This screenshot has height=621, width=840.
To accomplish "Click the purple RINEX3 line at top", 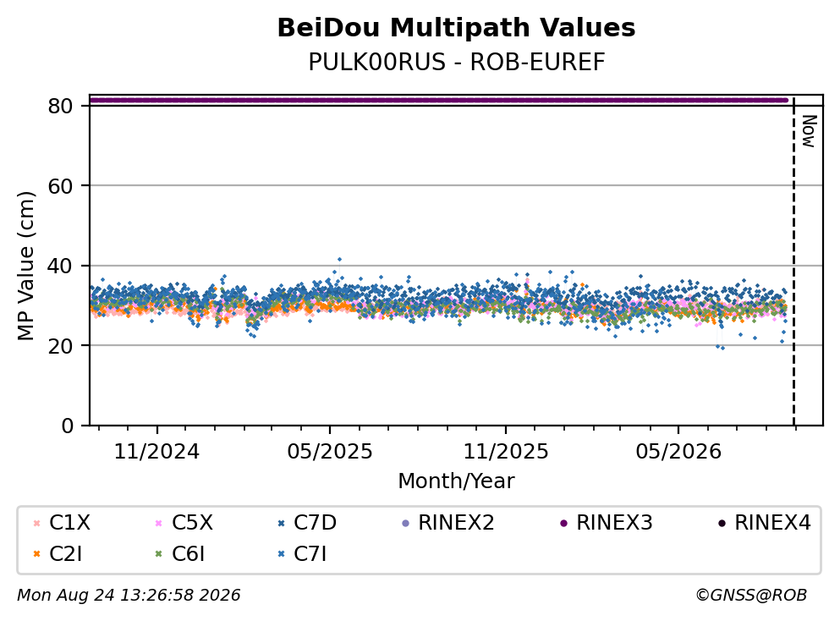I will pos(439,100).
